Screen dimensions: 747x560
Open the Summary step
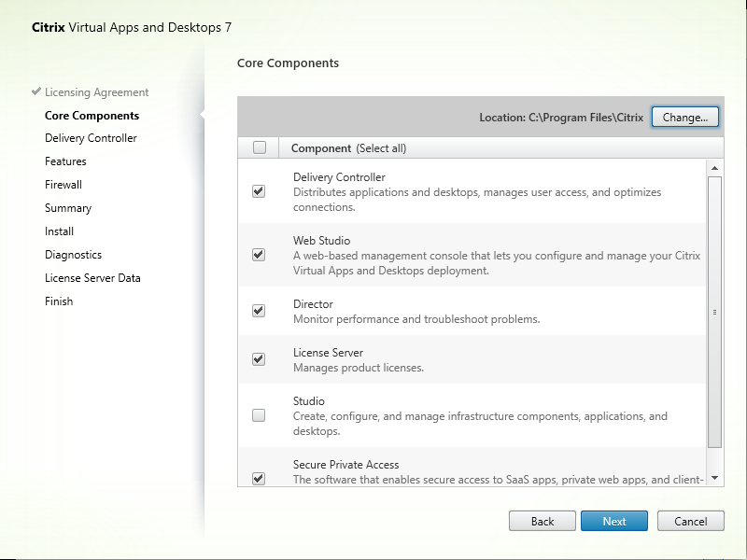pos(67,207)
